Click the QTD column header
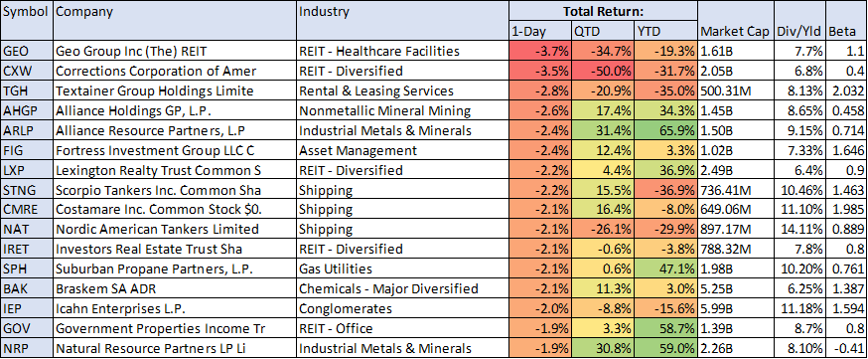The image size is (868, 359). click(603, 32)
